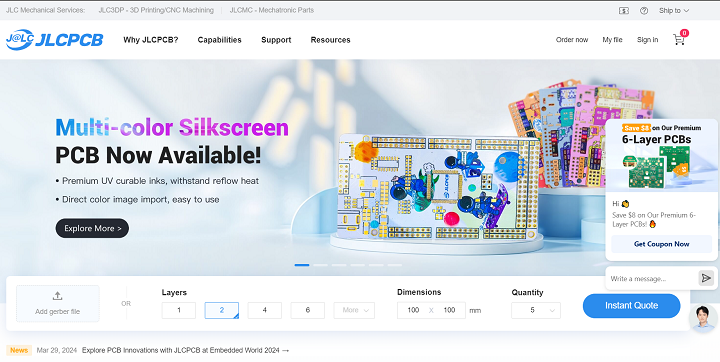Select 1 layer option
Viewport: 720px width, 362px height.
click(x=179, y=310)
